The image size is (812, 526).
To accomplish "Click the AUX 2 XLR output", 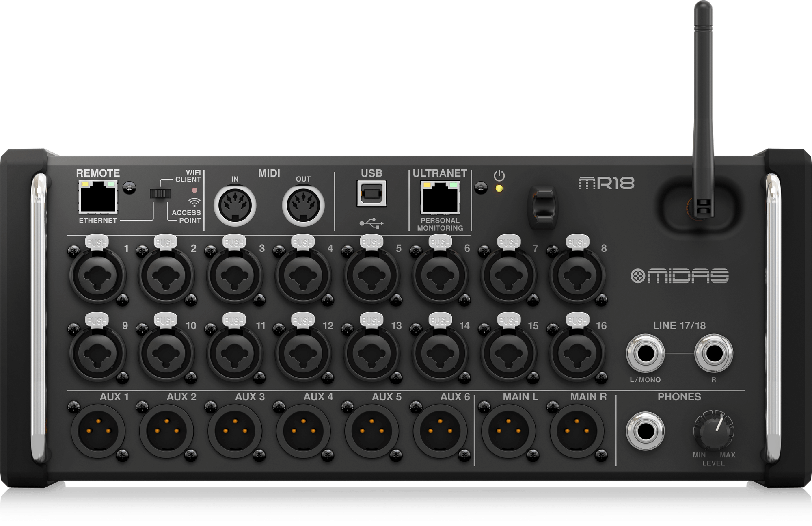I will tap(166, 431).
